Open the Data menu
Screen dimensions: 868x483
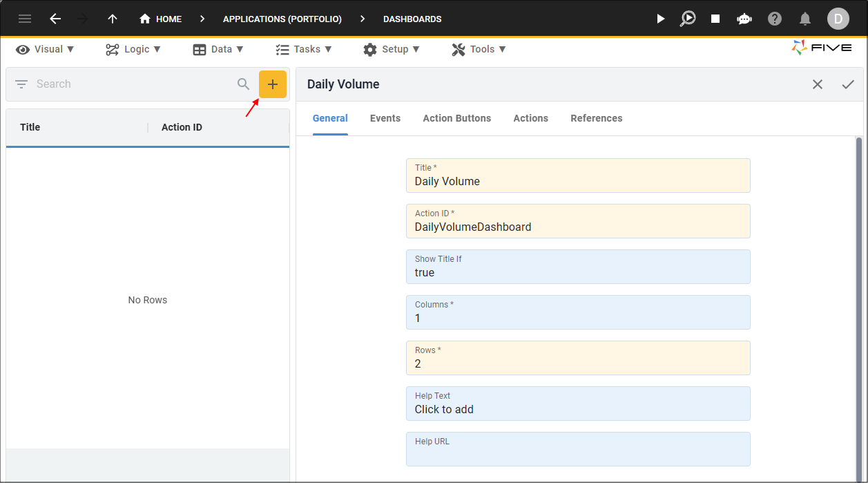coord(218,49)
